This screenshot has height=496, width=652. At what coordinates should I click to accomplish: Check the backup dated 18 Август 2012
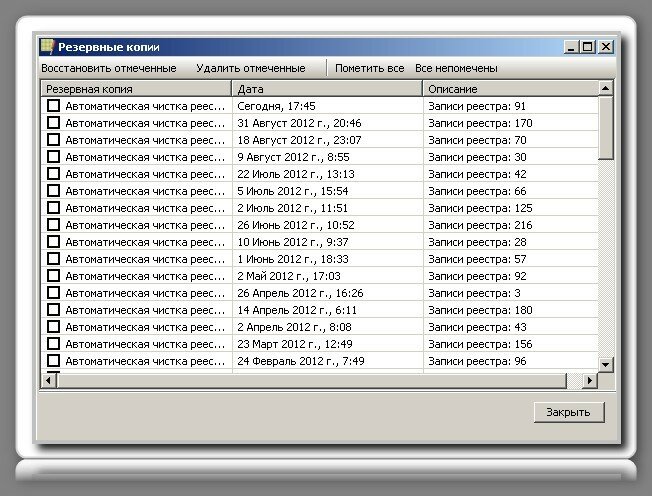pos(53,140)
